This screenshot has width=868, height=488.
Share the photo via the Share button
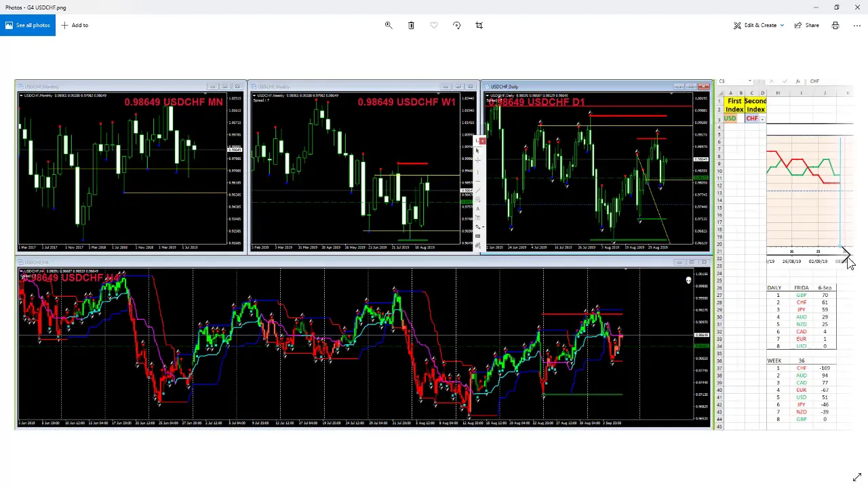(x=806, y=25)
